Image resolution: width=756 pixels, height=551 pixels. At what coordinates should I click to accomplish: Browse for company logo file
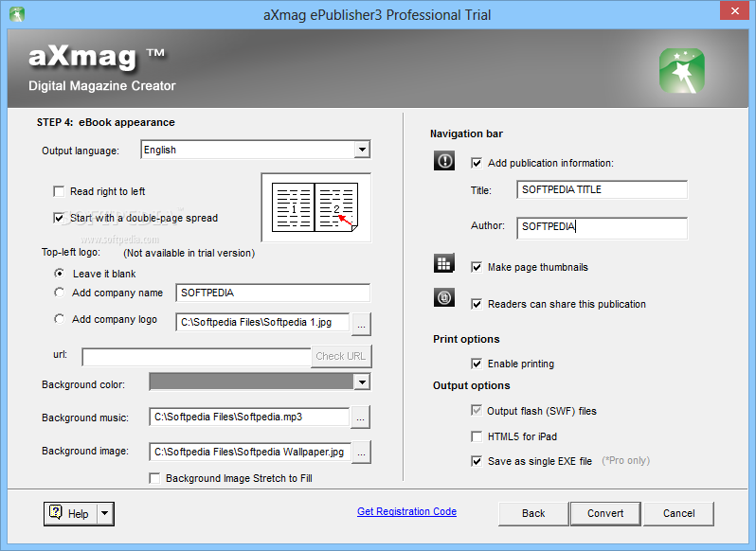tap(361, 324)
